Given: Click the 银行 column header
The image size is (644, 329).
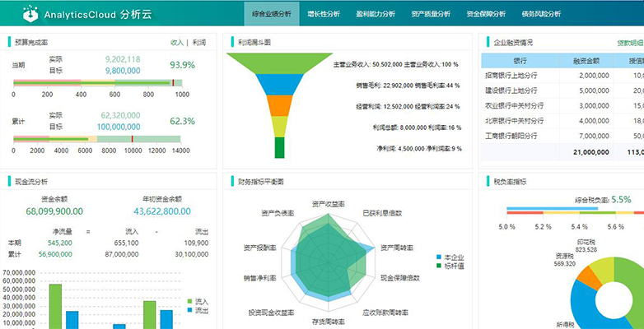Looking at the screenshot, I should click(520, 61).
